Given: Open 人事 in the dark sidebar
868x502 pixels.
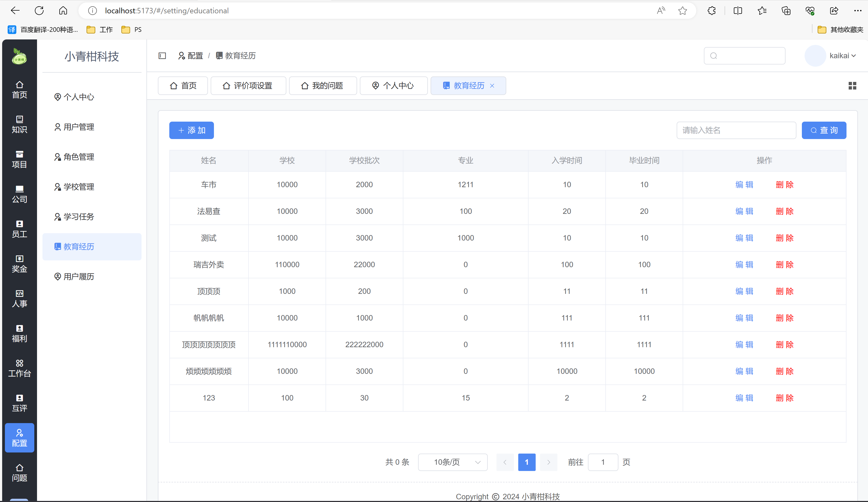Looking at the screenshot, I should [19, 298].
